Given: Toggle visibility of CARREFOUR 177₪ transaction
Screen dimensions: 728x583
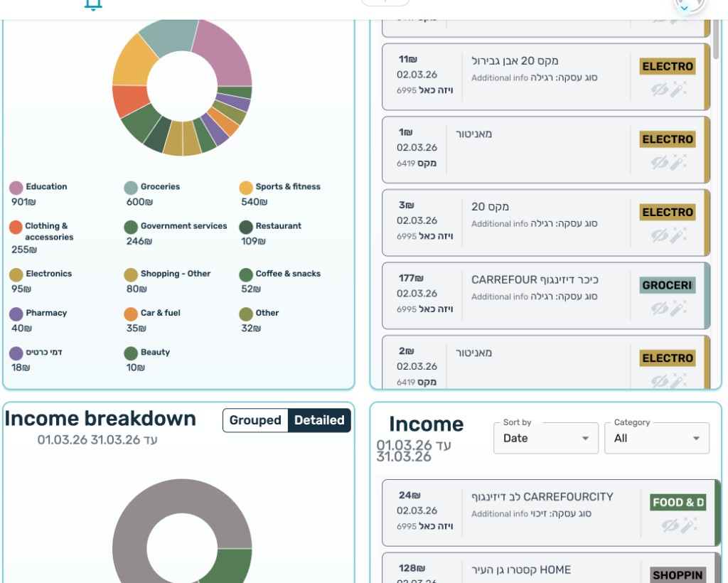Looking at the screenshot, I should tap(660, 309).
